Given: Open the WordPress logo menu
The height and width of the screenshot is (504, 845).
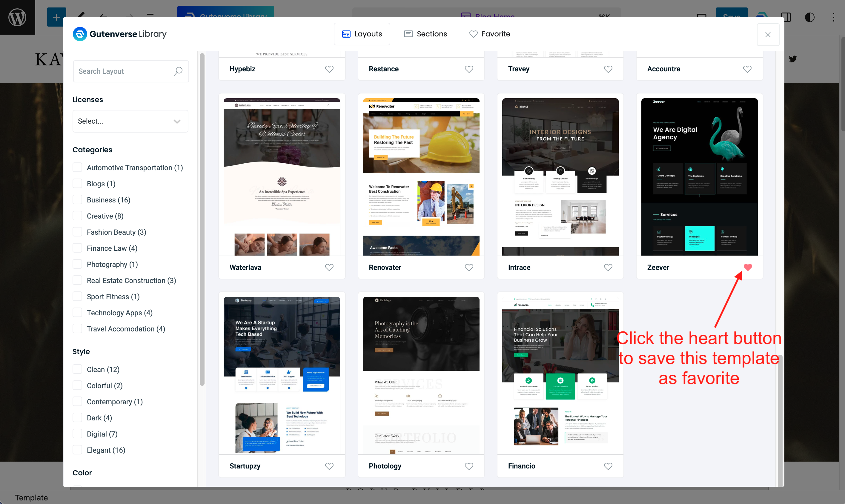Looking at the screenshot, I should tap(17, 17).
